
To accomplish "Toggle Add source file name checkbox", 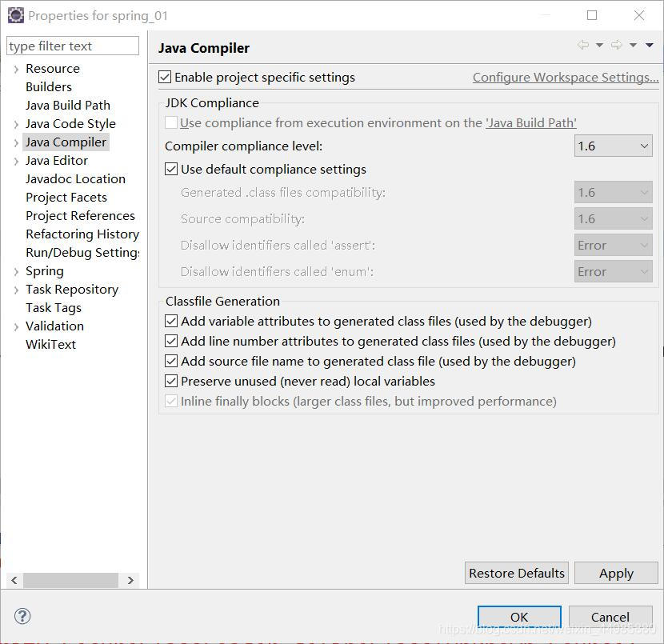I will coord(171,361).
